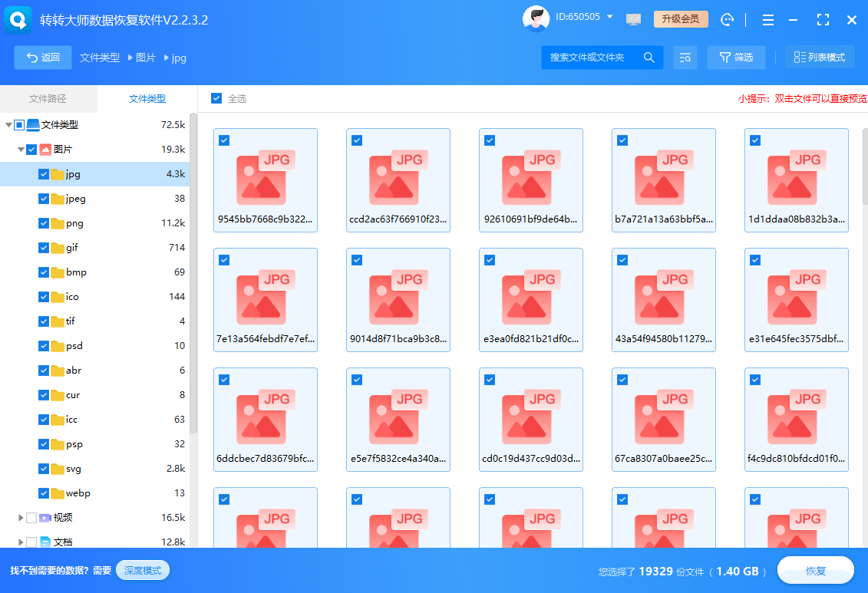Expand the 文档 tree node
The width and height of the screenshot is (868, 593).
tap(21, 542)
